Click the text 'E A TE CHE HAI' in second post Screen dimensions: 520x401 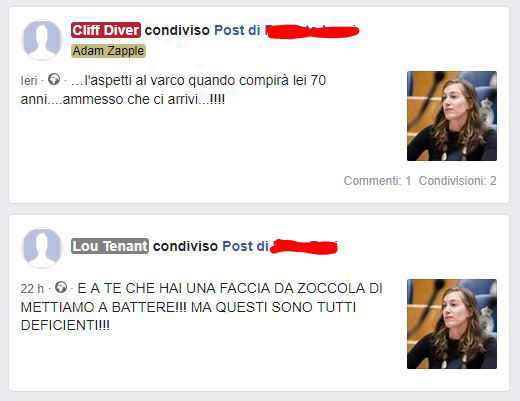pos(130,288)
